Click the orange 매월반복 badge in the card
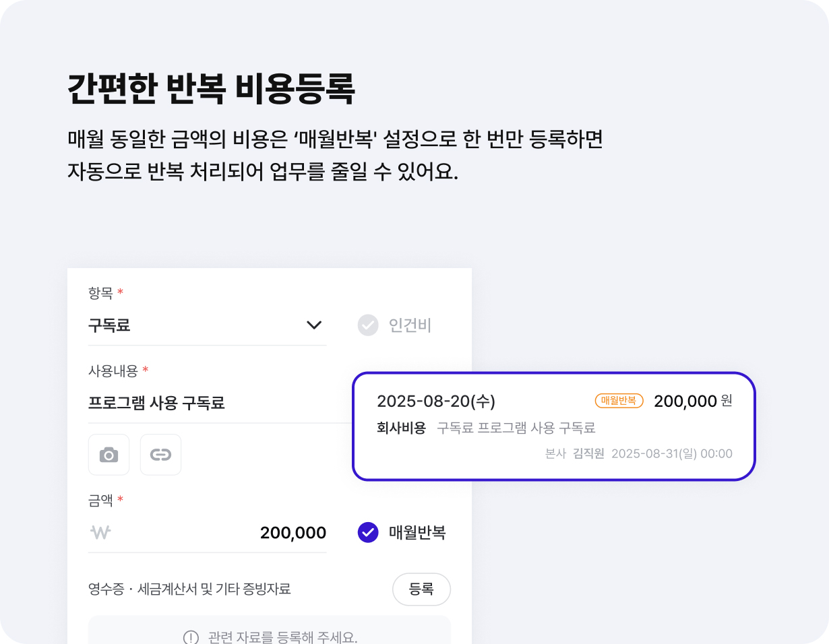829x644 pixels. 619,401
